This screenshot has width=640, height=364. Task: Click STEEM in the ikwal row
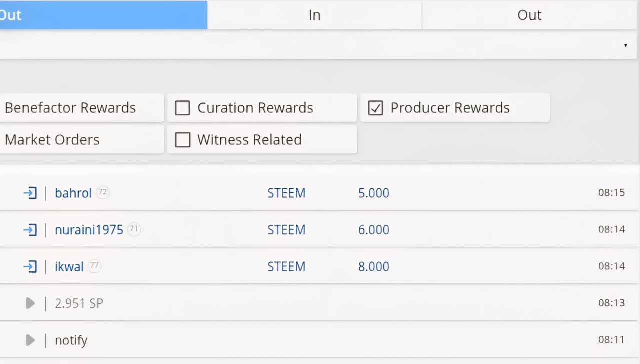(x=286, y=267)
